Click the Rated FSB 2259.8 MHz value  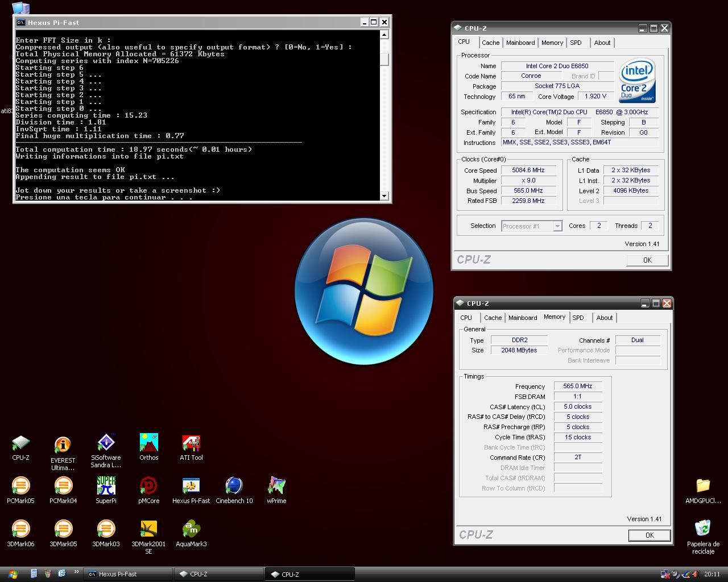pyautogui.click(x=528, y=201)
